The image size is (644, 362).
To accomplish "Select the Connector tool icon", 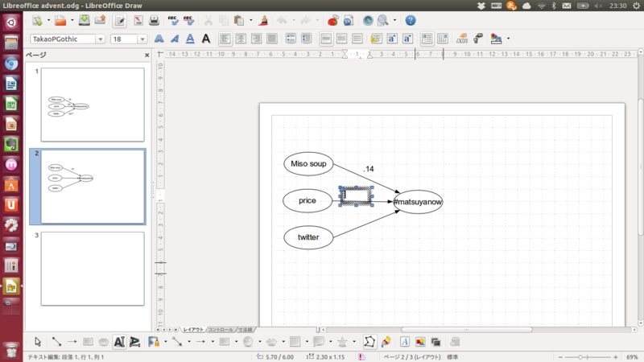I will click(177, 341).
